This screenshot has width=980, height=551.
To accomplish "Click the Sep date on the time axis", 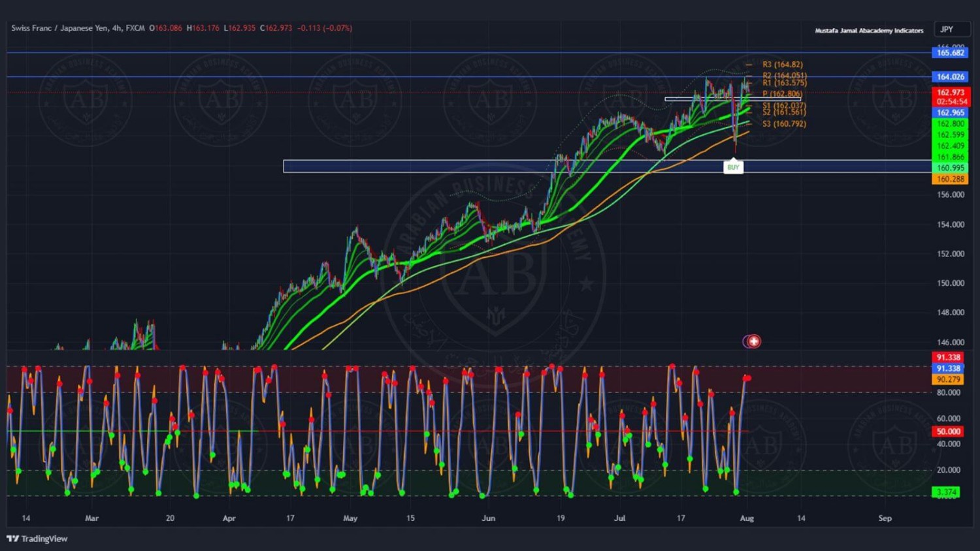I will click(885, 518).
